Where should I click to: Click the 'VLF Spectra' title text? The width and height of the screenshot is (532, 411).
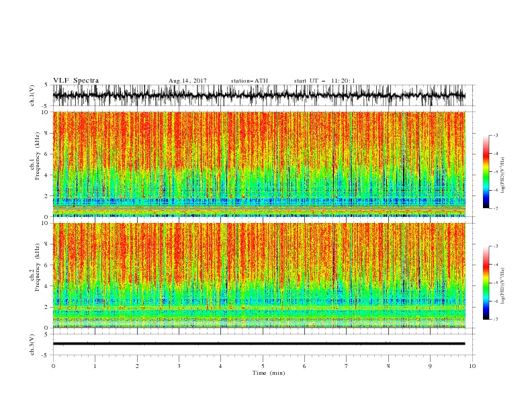click(76, 81)
